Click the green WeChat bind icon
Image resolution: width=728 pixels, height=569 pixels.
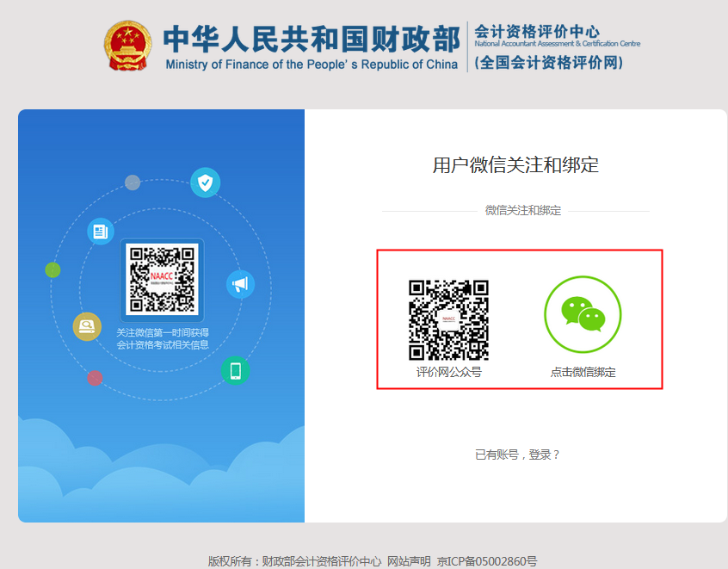pos(583,315)
